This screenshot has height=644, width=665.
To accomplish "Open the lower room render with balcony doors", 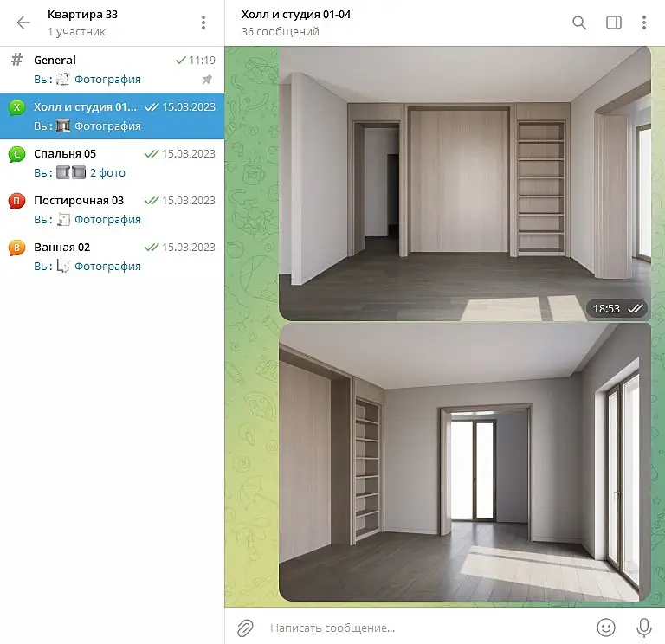I will pos(465,462).
